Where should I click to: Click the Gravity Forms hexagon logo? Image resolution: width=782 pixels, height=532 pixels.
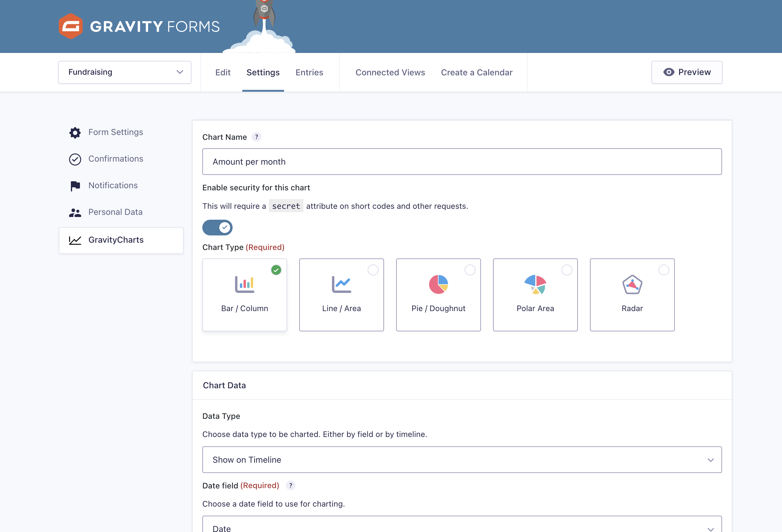(x=71, y=26)
